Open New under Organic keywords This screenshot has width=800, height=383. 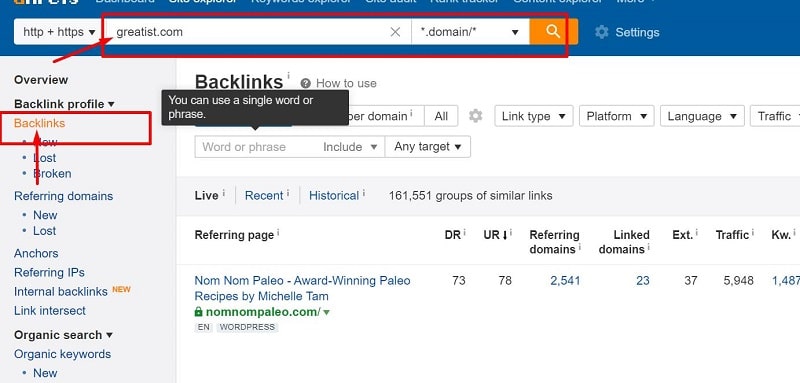pos(45,373)
